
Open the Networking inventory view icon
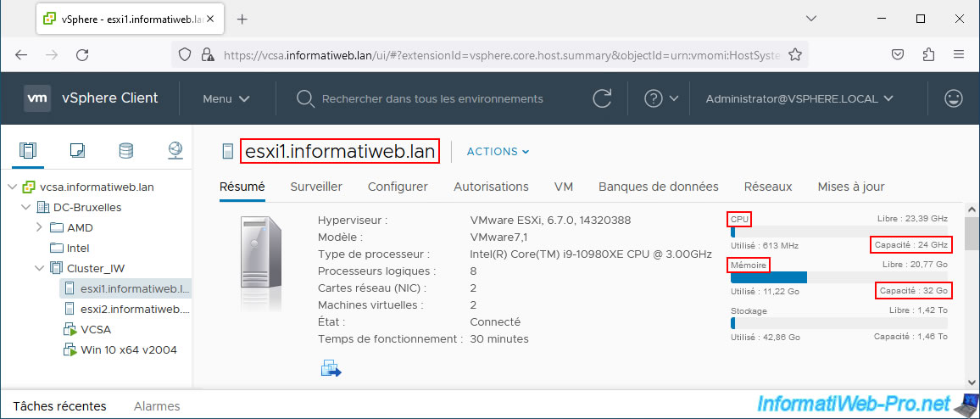click(x=175, y=151)
